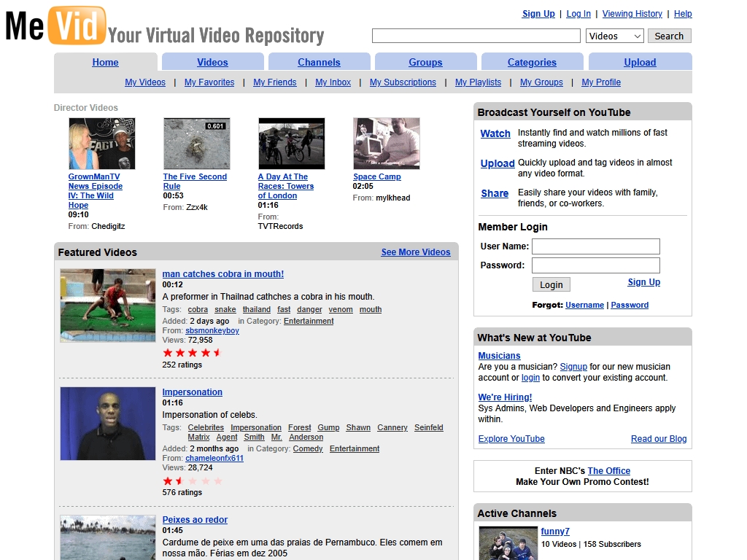Click funny7 channel thumbnail
747x560 pixels.
[508, 542]
